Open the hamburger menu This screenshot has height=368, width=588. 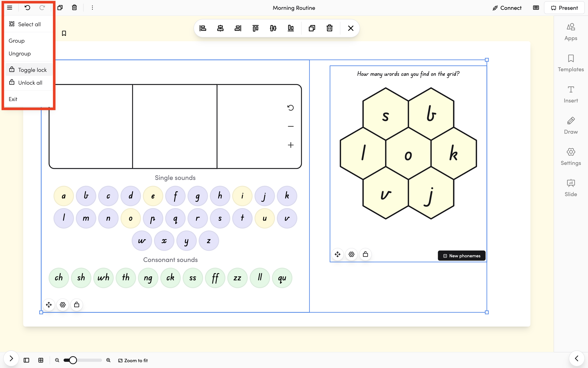[x=10, y=8]
